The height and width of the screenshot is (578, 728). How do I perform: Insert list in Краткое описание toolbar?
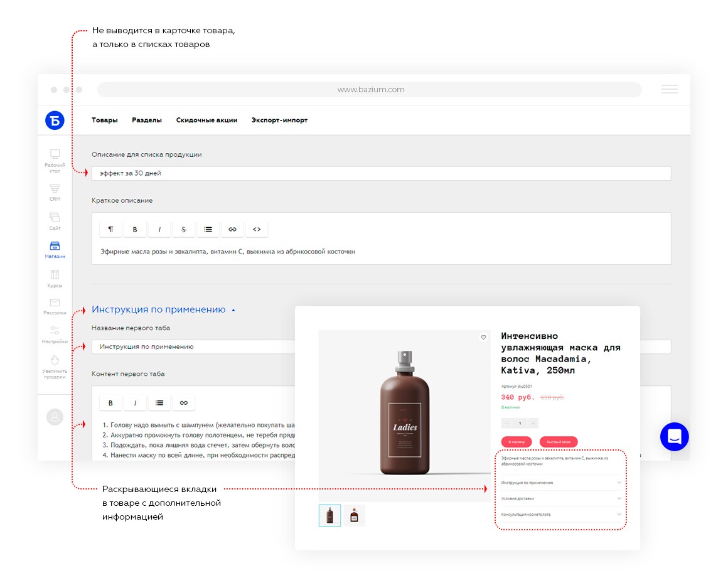[x=208, y=229]
